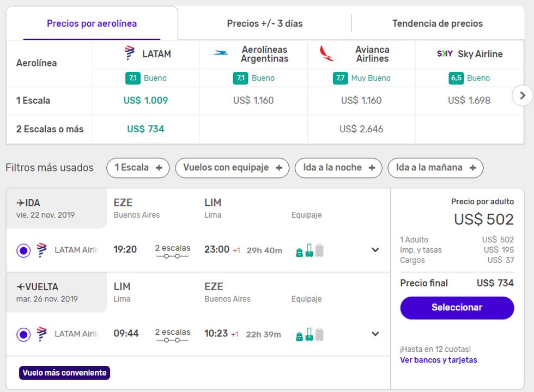Click the Aerolíneas Argentinas logo icon

pyautogui.click(x=221, y=53)
